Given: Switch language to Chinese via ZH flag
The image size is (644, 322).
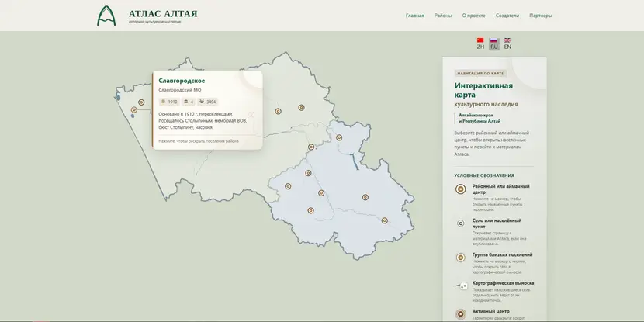Looking at the screenshot, I should point(480,43).
